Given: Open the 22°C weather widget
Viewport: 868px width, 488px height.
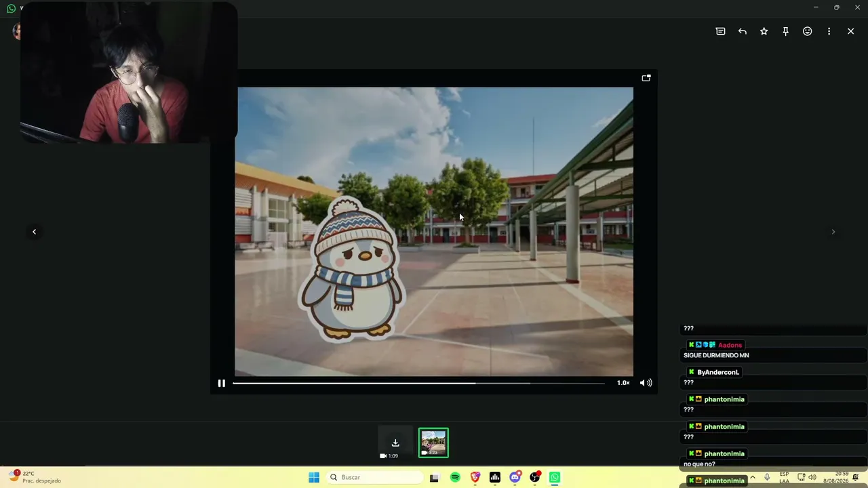Looking at the screenshot, I should [35, 477].
